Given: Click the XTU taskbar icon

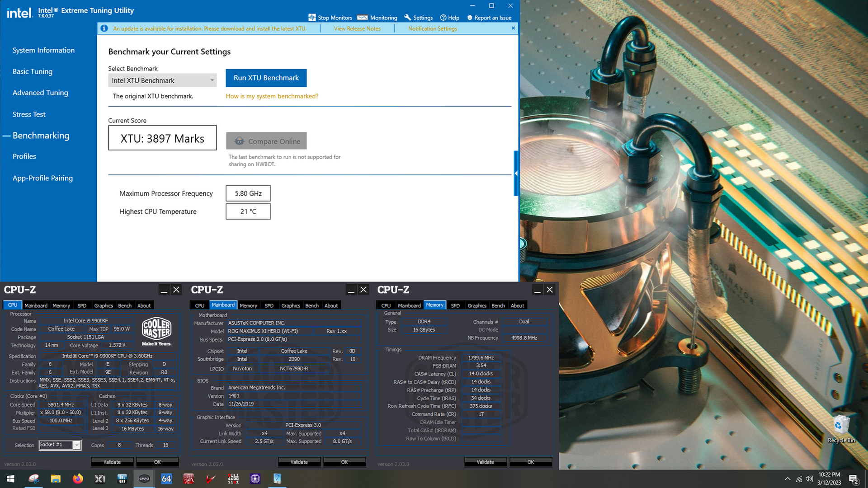Looking at the screenshot, I should [277, 479].
